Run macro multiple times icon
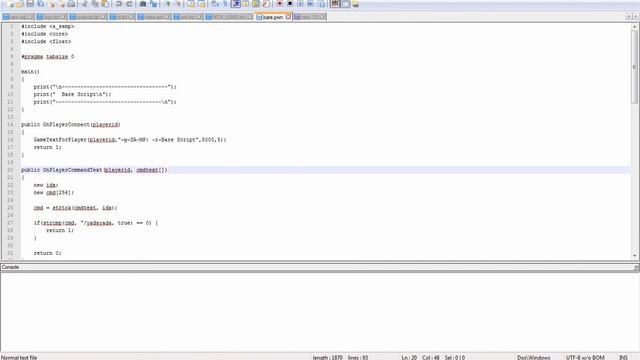The height and width of the screenshot is (360, 640). click(310, 4)
